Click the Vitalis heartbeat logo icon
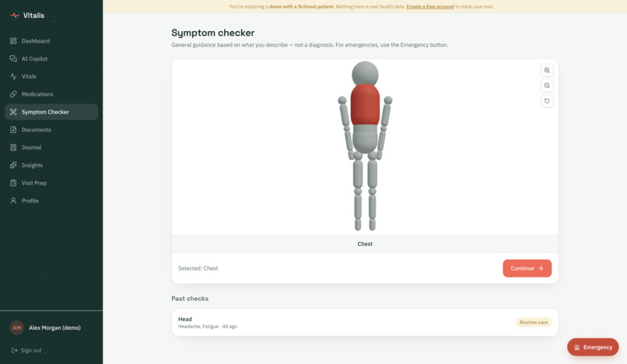 [15, 16]
